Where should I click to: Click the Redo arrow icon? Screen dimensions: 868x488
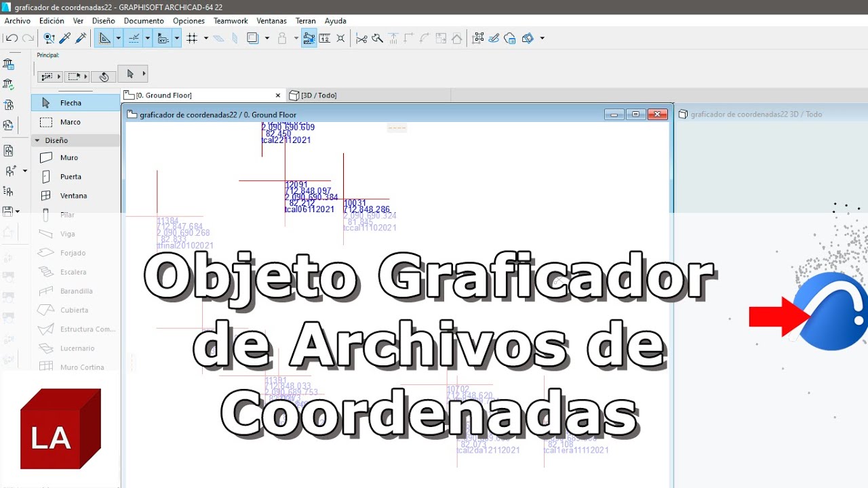tap(28, 39)
